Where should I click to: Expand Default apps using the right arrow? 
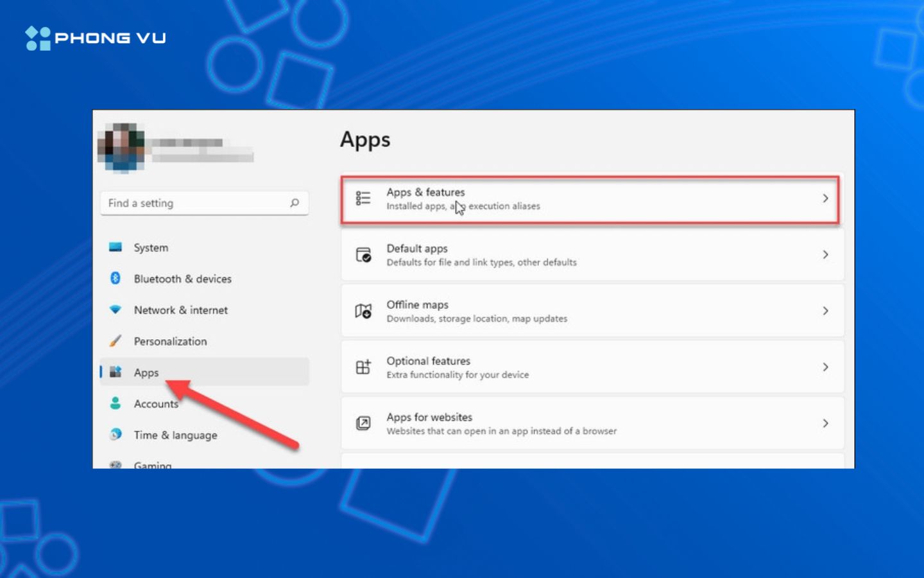(826, 254)
